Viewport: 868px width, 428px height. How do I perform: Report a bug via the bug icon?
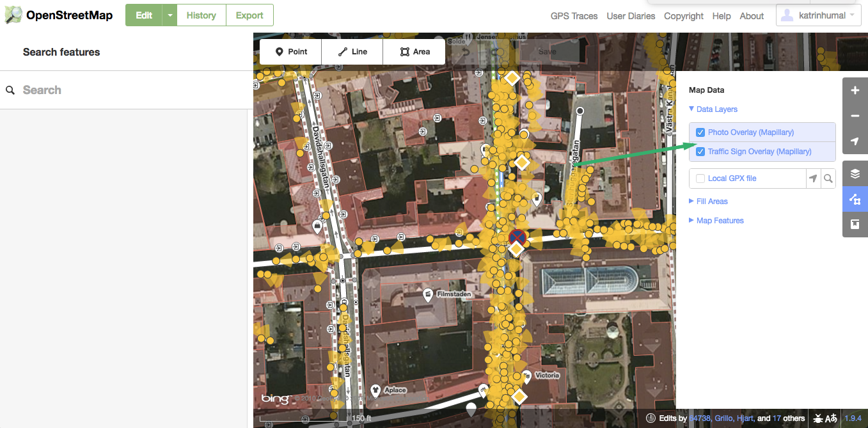click(817, 418)
